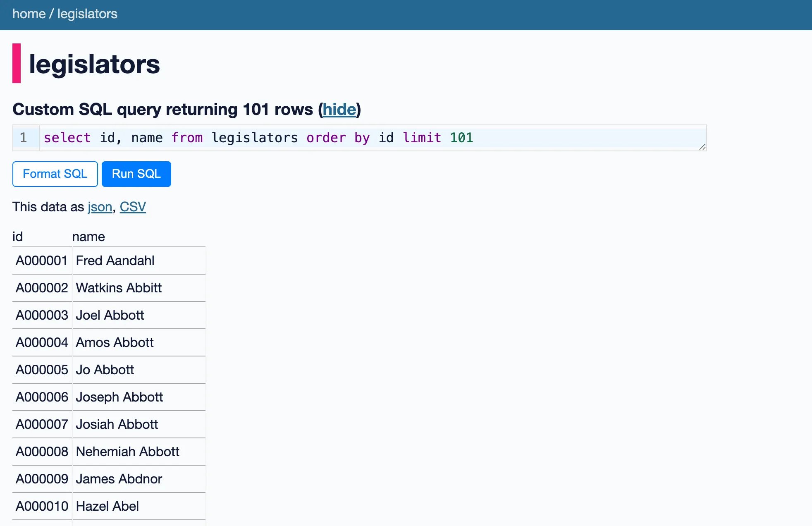Click the legislators page heading
Image resolution: width=812 pixels, height=526 pixels.
click(94, 63)
